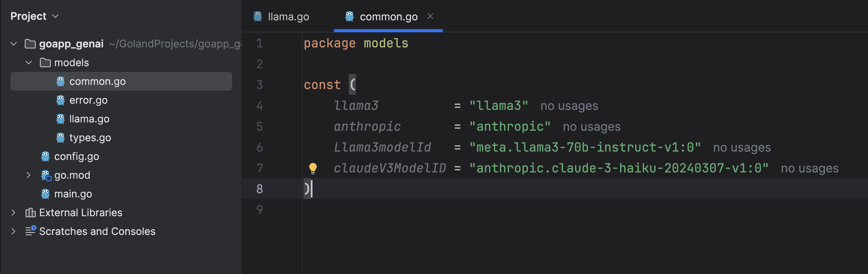
Task: Click line number 4 in the gutter
Action: click(x=260, y=106)
